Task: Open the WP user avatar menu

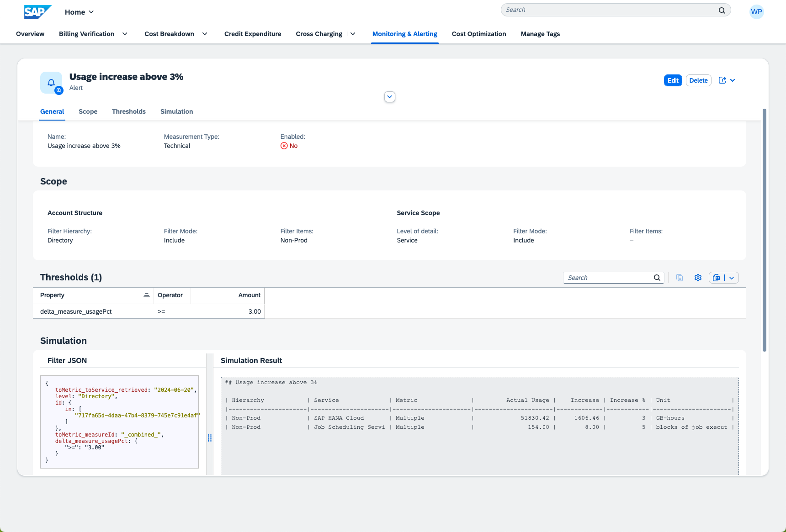Action: pos(756,12)
